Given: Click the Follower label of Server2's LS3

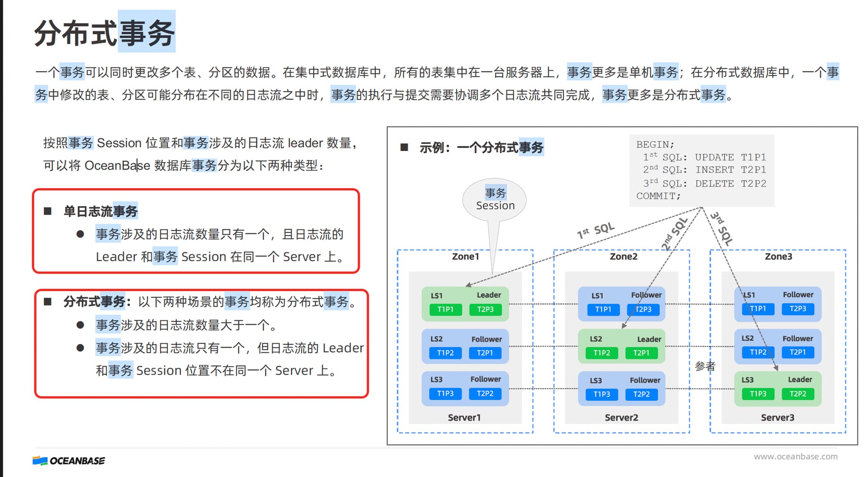Looking at the screenshot, I should coord(645,380).
